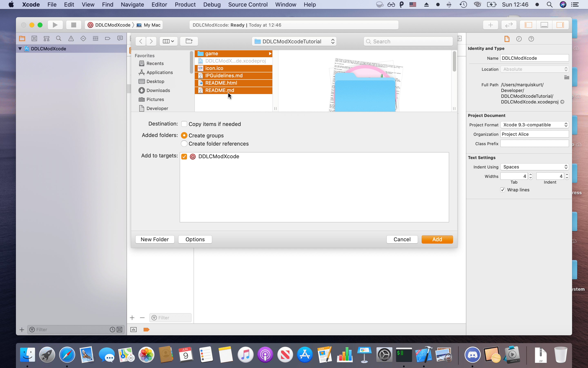Open the Debug navigator icon
588x368 pixels.
point(96,38)
